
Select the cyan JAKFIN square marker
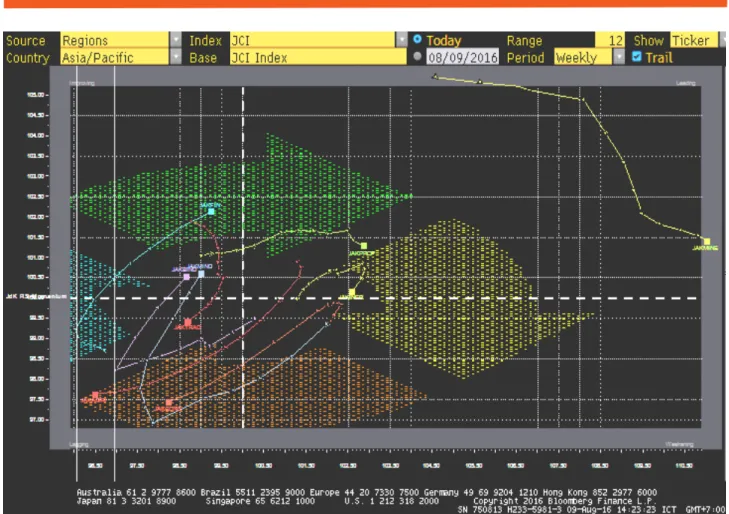[x=211, y=211]
